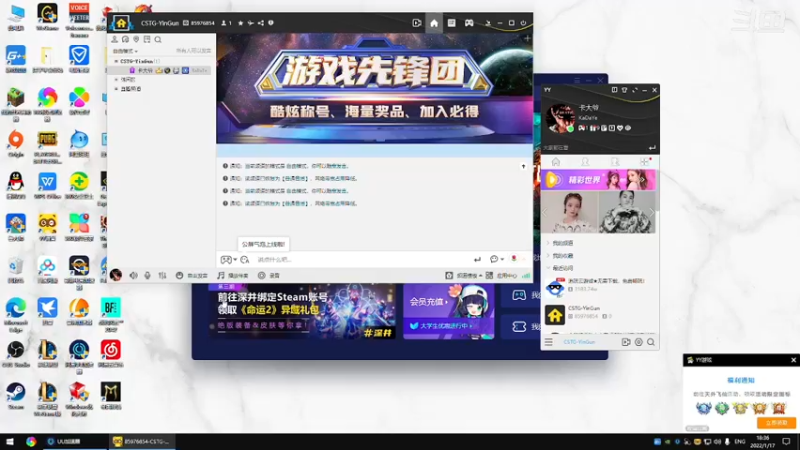Open the list panel icon in channel title bar
The height and width of the screenshot is (450, 800).
[452, 23]
